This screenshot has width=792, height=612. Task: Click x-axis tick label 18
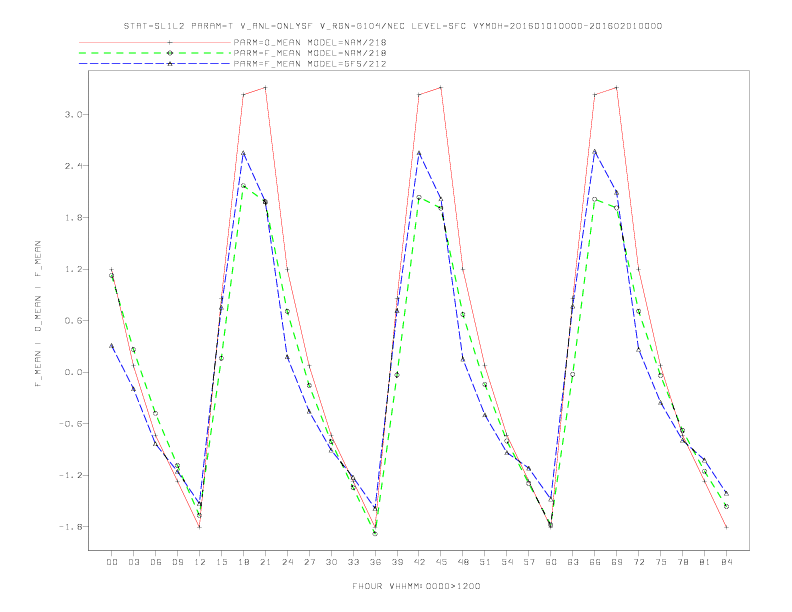[x=243, y=562]
